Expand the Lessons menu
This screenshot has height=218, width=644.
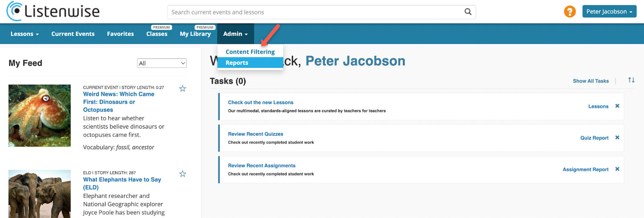pyautogui.click(x=25, y=34)
